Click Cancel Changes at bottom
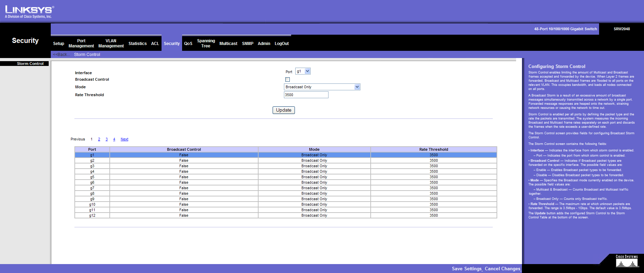644x273 pixels. pos(502,269)
